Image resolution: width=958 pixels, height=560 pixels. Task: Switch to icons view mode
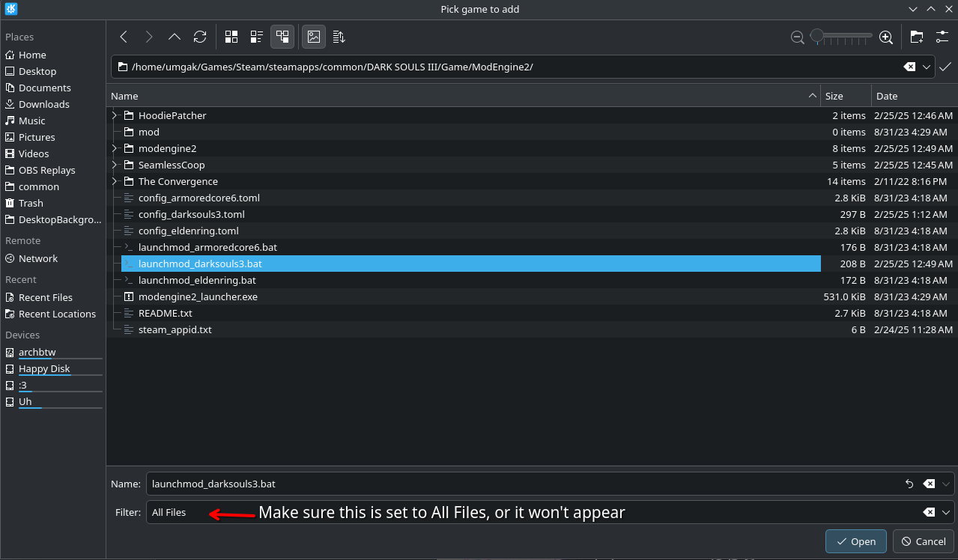[231, 37]
